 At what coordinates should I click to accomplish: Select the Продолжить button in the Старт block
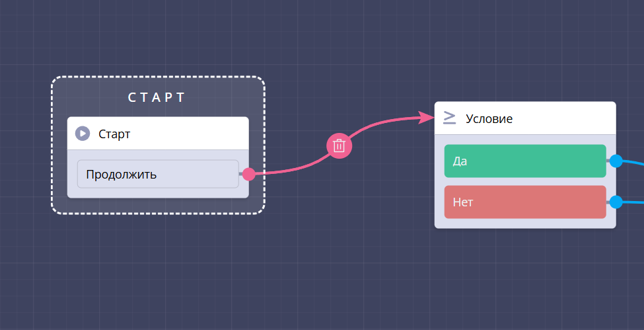pos(157,174)
